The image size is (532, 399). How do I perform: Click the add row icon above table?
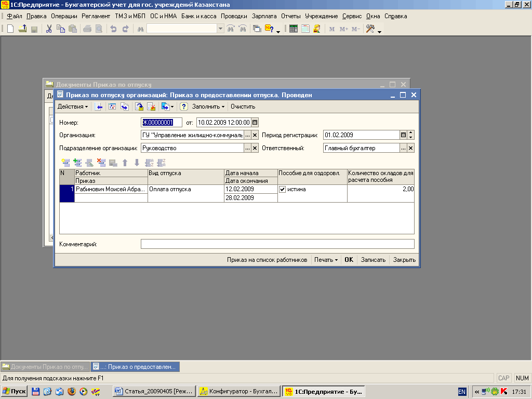coord(65,163)
